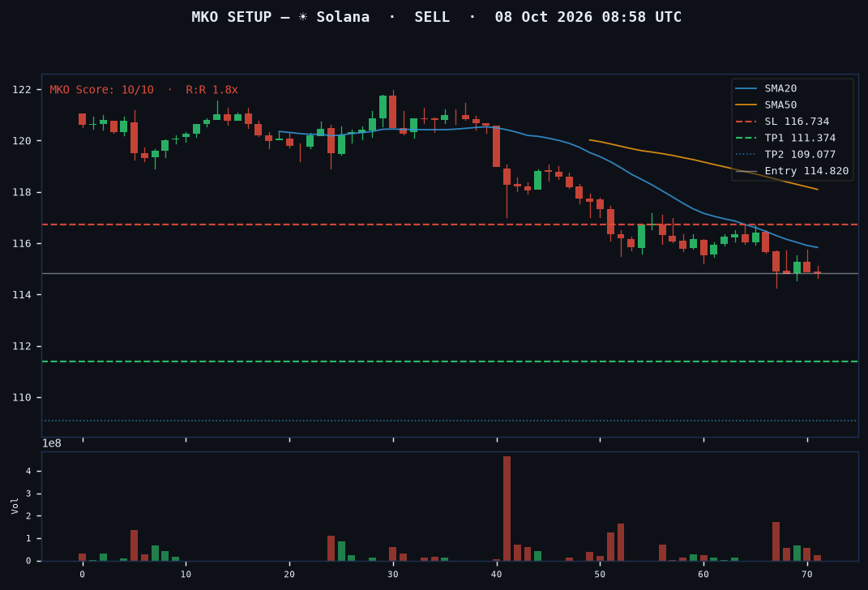The height and width of the screenshot is (590, 868).
Task: Click the x-axis label 60
Action: pos(703,575)
